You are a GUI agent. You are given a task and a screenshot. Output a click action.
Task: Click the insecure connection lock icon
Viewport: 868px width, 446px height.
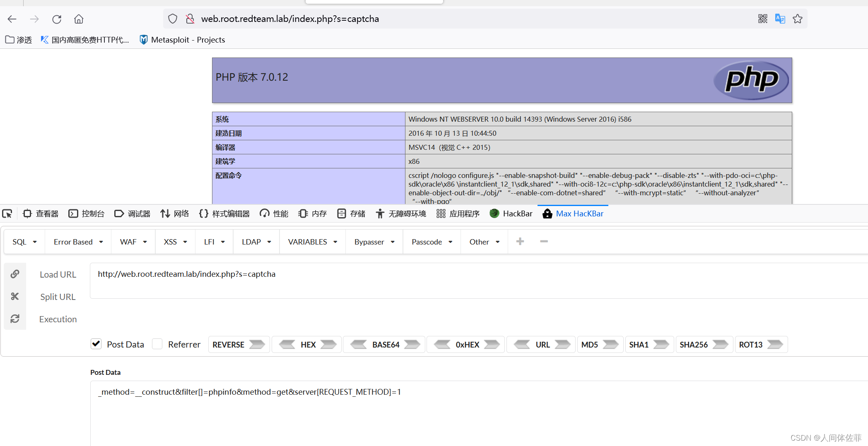click(x=190, y=19)
